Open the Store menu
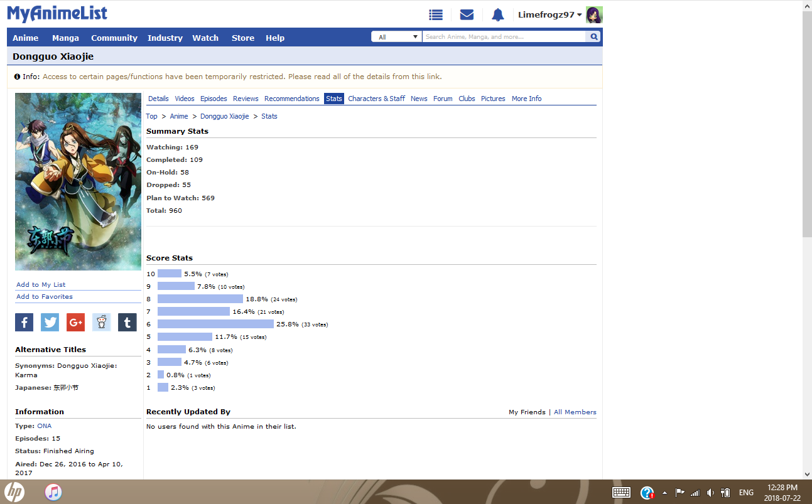Screen dimensions: 812x504 (243, 38)
